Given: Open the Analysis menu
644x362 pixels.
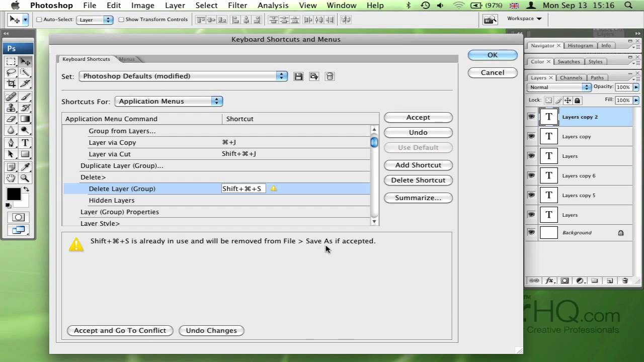Looking at the screenshot, I should point(273,6).
